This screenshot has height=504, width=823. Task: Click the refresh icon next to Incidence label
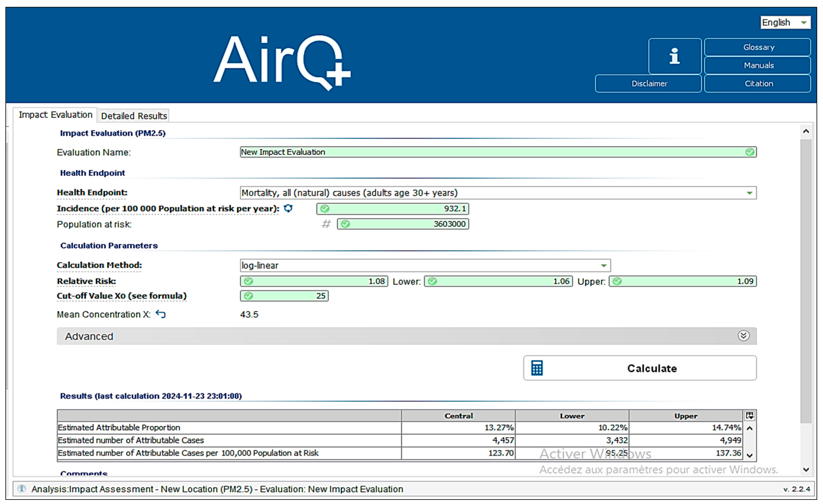(x=288, y=209)
